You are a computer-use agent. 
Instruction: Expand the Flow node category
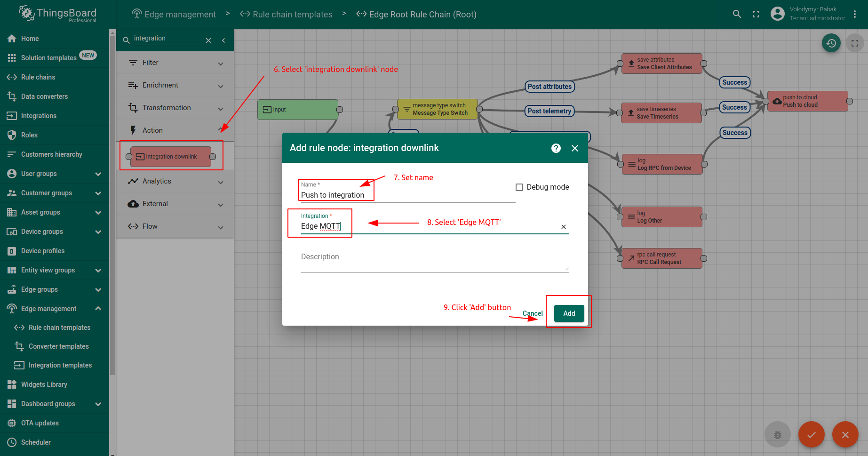(175, 226)
